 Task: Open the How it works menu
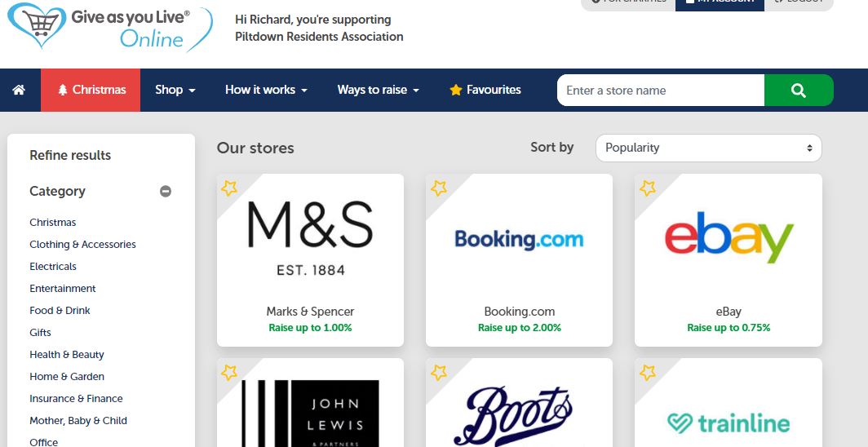point(266,90)
